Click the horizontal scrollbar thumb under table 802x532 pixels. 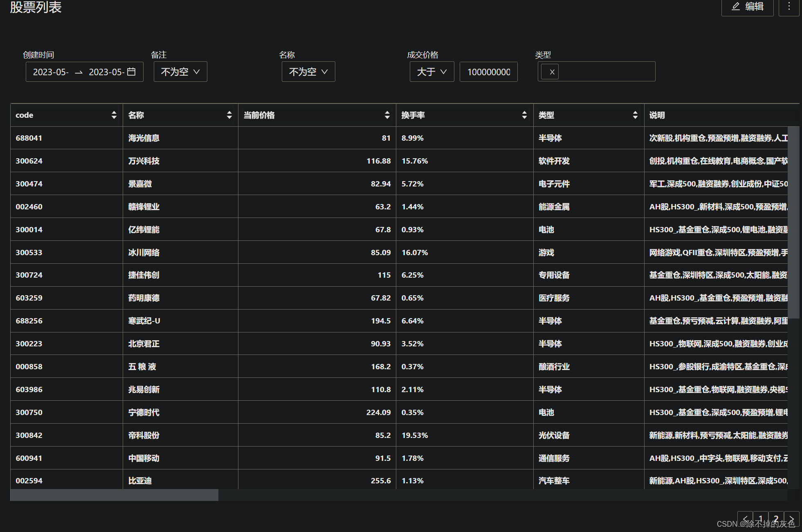(114, 495)
